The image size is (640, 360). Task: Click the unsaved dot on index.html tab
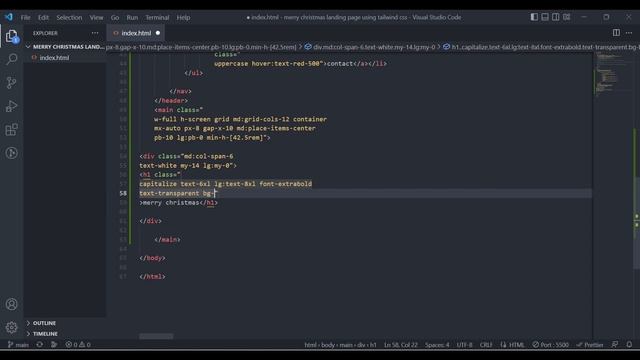tap(158, 33)
